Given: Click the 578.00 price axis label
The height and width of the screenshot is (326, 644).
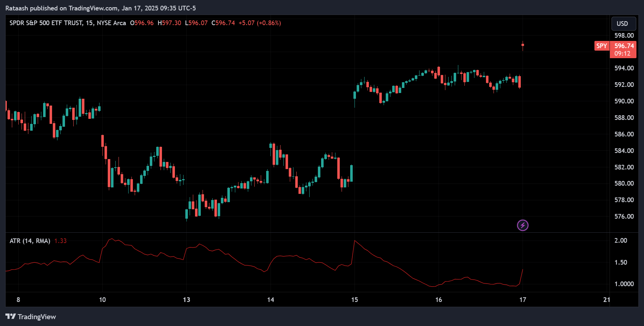Looking at the screenshot, I should point(624,200).
